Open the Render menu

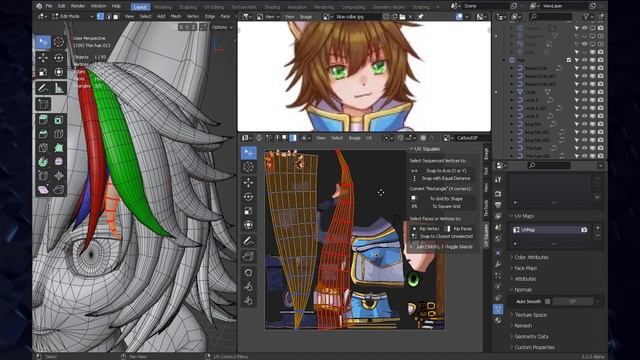pyautogui.click(x=78, y=7)
